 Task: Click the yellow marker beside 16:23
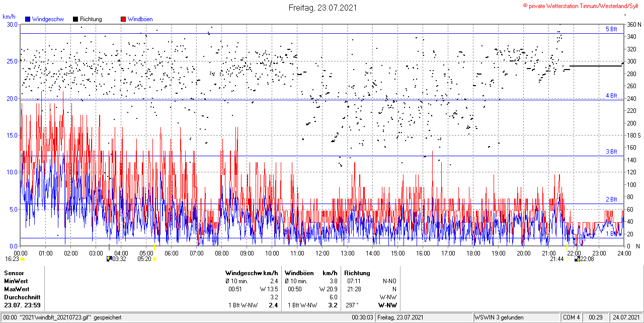(x=22, y=259)
